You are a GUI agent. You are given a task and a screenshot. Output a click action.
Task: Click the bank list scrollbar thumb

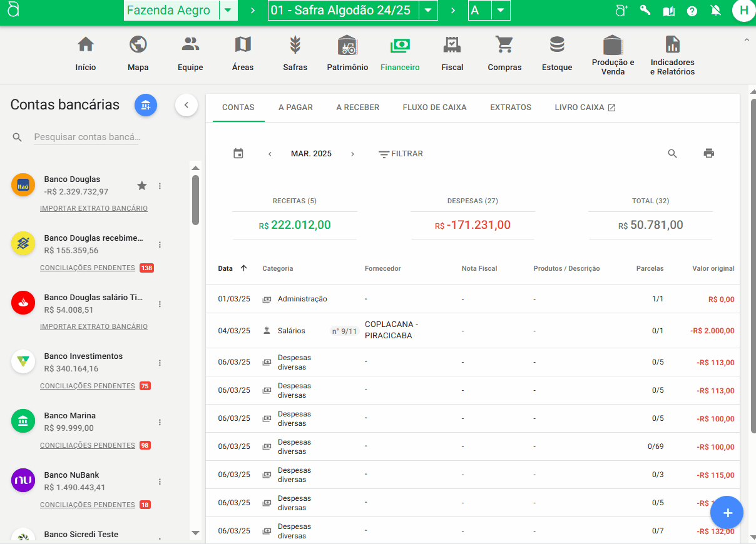point(195,200)
